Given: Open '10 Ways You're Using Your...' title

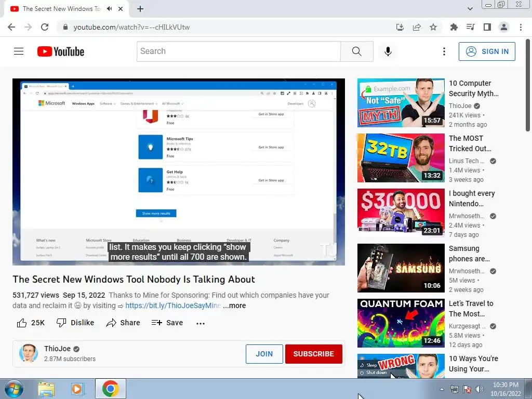Looking at the screenshot, I should coord(473,363).
